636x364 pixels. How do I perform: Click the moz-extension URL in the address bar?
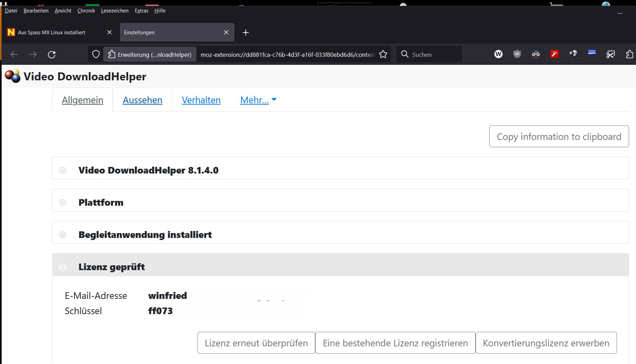point(288,55)
